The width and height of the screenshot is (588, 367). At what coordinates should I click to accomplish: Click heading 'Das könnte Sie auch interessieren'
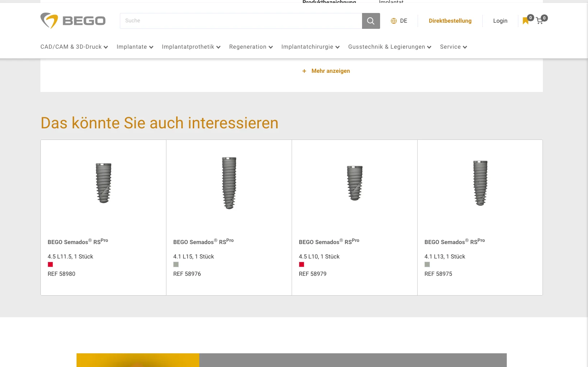pos(160,123)
